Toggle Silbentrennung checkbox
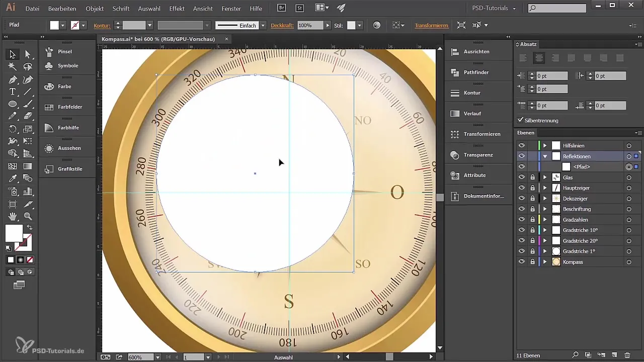This screenshot has height=362, width=644. pos(521,120)
